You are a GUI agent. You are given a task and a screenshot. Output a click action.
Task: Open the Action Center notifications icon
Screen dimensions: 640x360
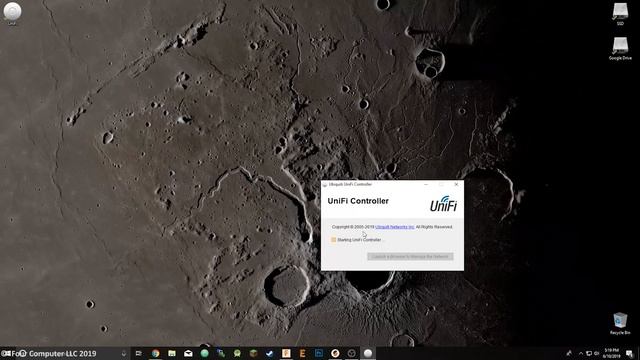[x=630, y=353]
